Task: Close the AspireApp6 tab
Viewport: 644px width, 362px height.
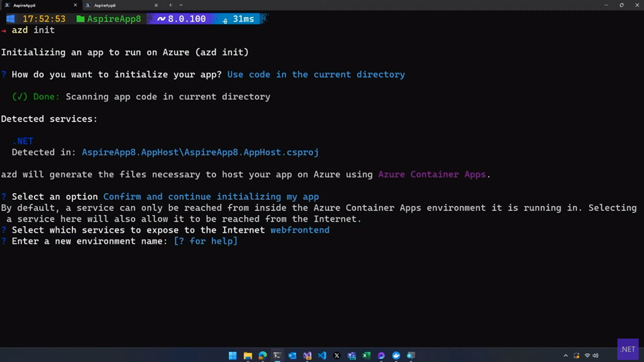Action: [x=156, y=5]
